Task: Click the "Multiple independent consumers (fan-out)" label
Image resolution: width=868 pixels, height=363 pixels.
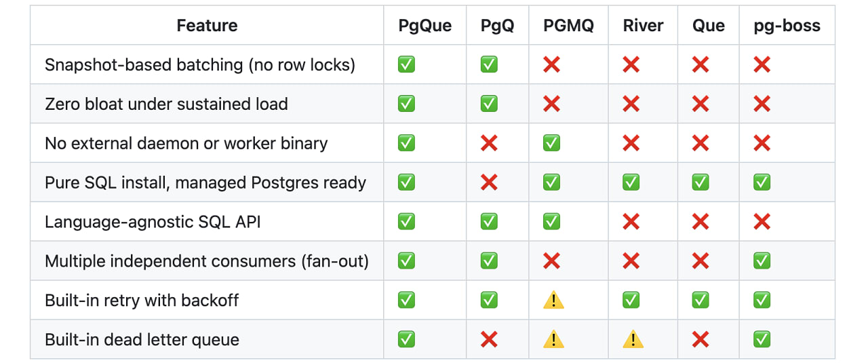Action: click(x=207, y=261)
